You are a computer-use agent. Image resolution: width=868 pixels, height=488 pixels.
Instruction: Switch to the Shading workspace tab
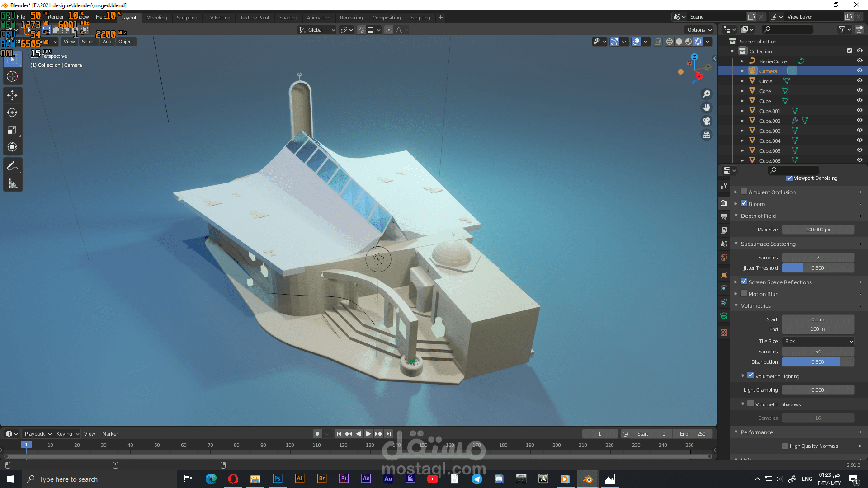[288, 18]
